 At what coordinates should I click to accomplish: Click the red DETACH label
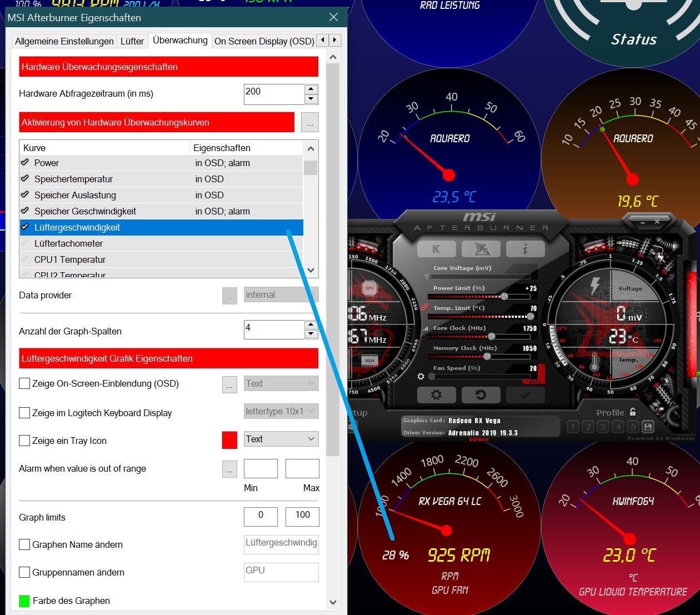pos(479,439)
